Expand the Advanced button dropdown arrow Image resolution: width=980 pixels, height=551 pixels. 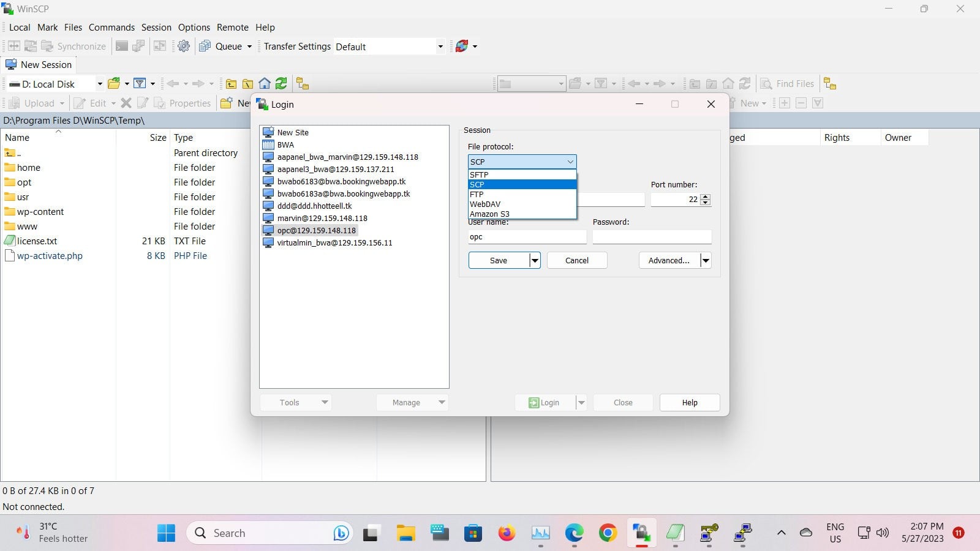coord(706,261)
